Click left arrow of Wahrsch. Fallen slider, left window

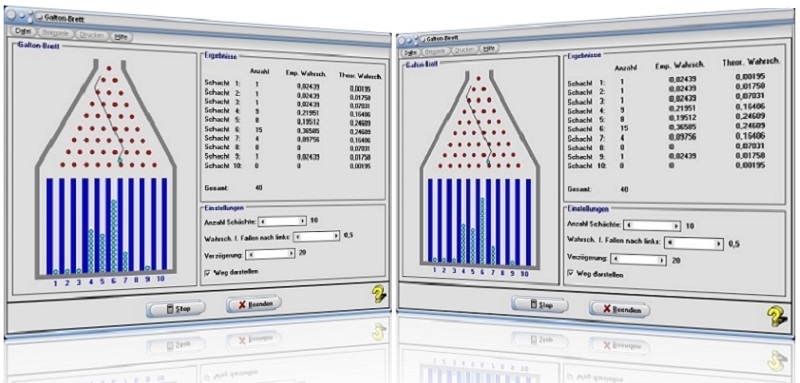pos(297,236)
